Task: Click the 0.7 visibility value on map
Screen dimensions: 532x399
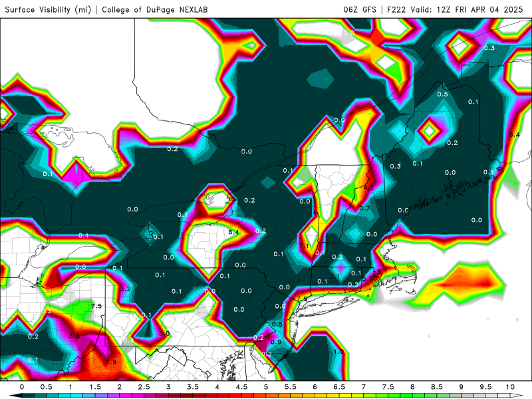Action: click(364, 208)
